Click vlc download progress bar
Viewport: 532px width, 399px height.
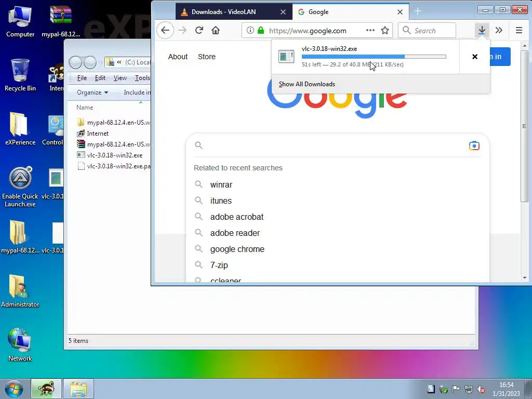click(374, 57)
